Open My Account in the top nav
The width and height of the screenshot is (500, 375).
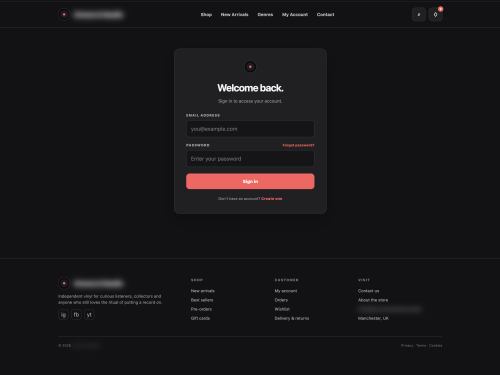[295, 15]
